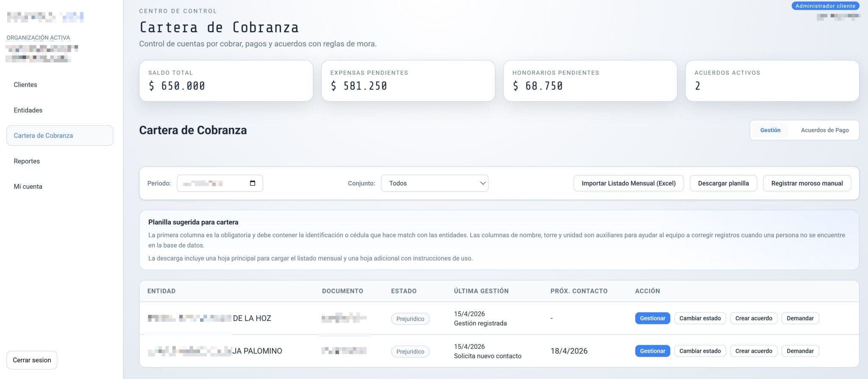868x379 pixels.
Task: Click Gestionar for PALOMINO row
Action: (652, 351)
